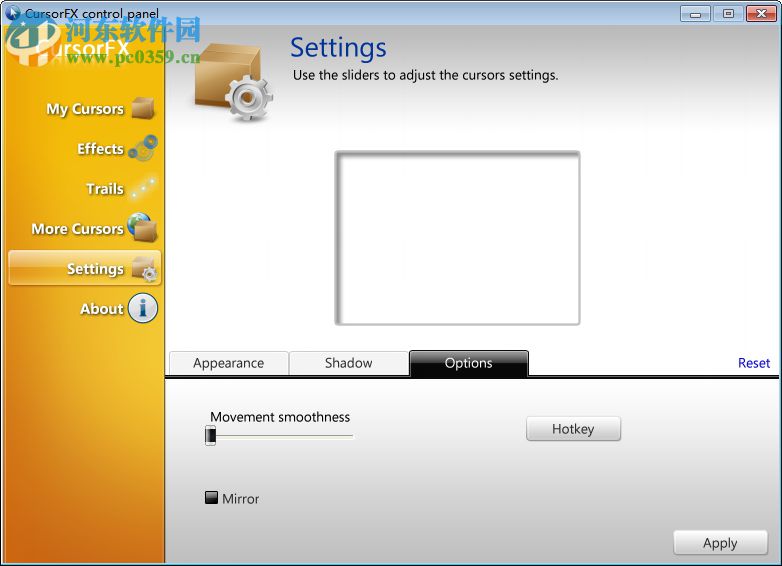Click the 'Use the sliders' description text
782x566 pixels.
pyautogui.click(x=425, y=75)
